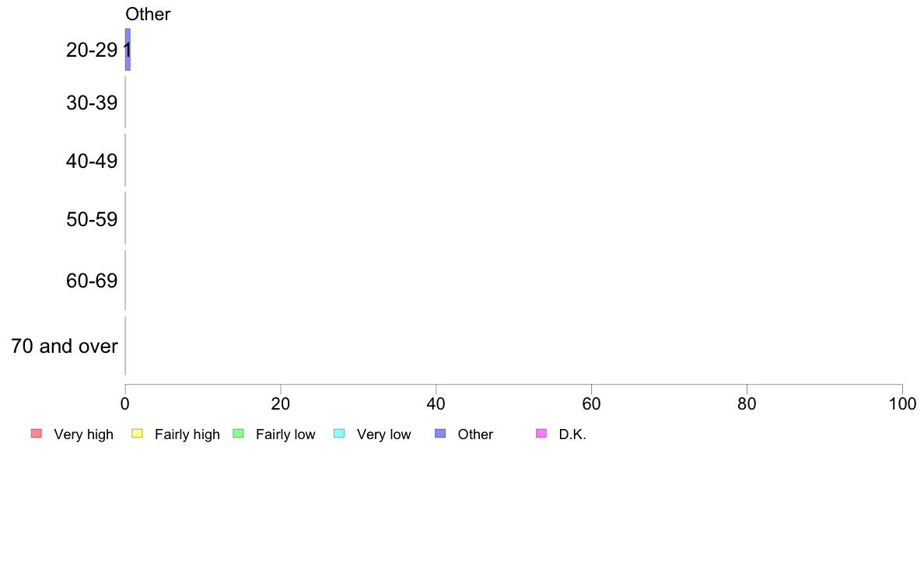Click the Other blue legend swatch
This screenshot has width=924, height=572.
click(440, 434)
